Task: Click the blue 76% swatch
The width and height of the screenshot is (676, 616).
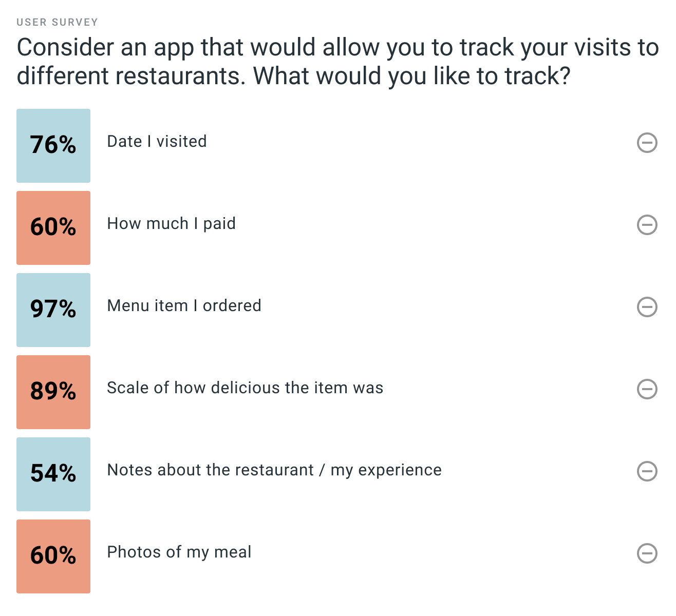Action: (53, 146)
